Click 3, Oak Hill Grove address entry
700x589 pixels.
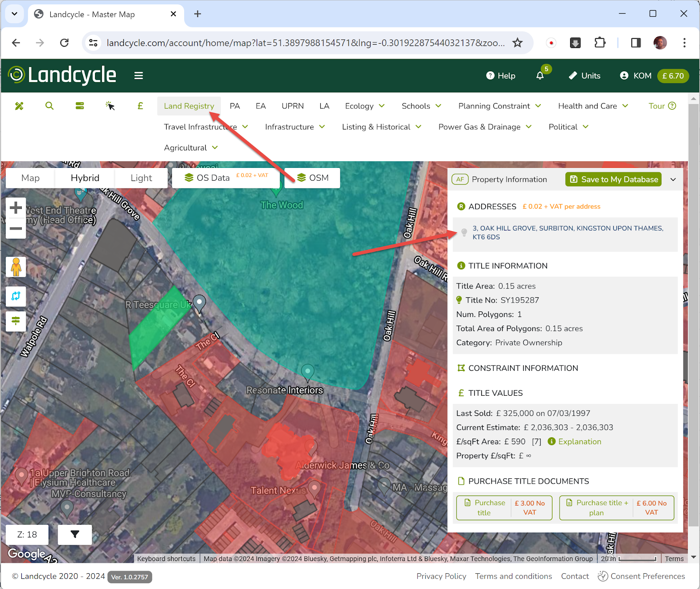(x=567, y=233)
